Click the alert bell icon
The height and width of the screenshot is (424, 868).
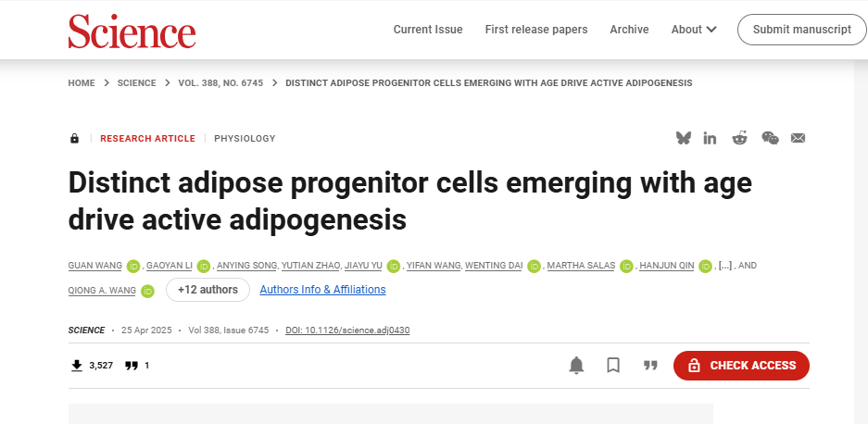pyautogui.click(x=576, y=366)
